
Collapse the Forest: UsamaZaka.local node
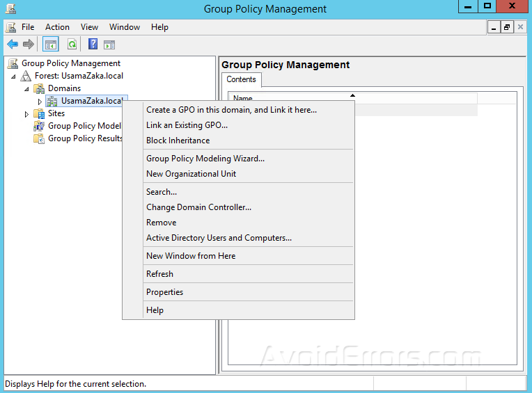pos(15,77)
